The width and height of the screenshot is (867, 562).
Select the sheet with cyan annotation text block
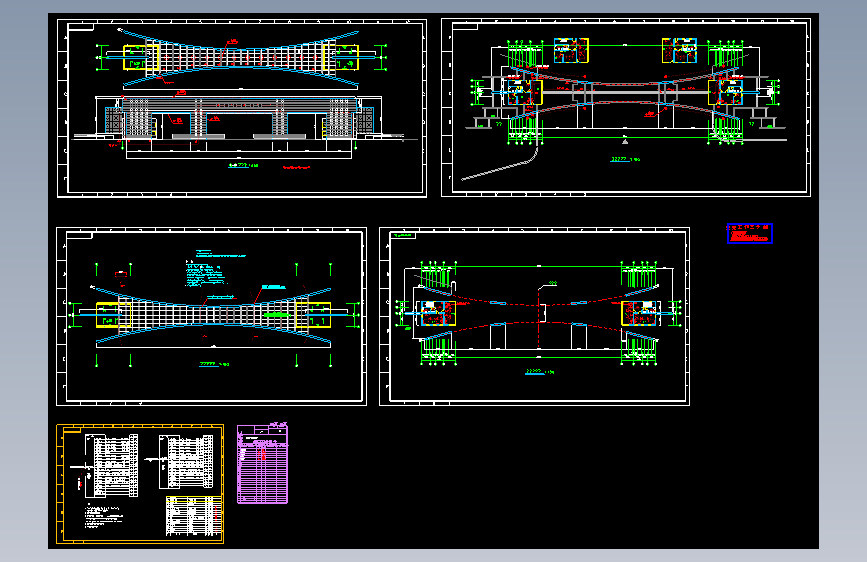pos(211,316)
